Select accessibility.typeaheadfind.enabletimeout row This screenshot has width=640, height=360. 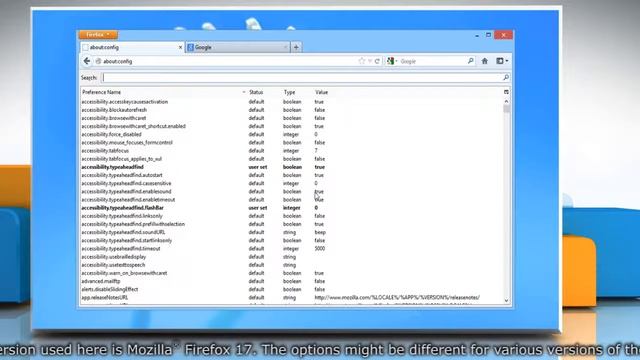[291, 200]
